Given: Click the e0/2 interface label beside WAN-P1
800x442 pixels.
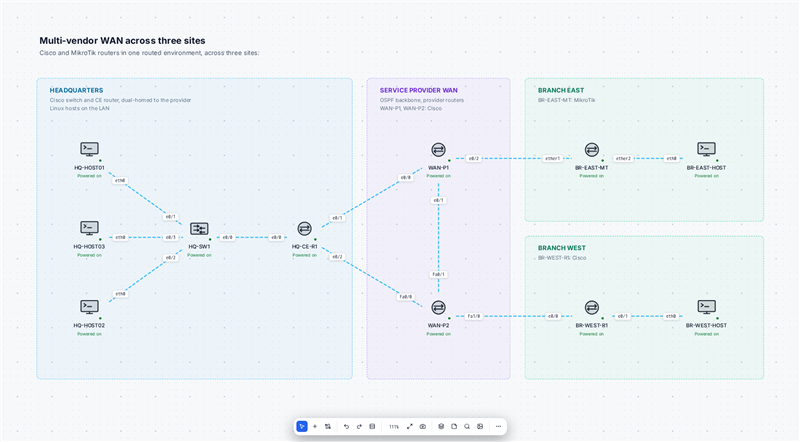Looking at the screenshot, I should coord(474,159).
